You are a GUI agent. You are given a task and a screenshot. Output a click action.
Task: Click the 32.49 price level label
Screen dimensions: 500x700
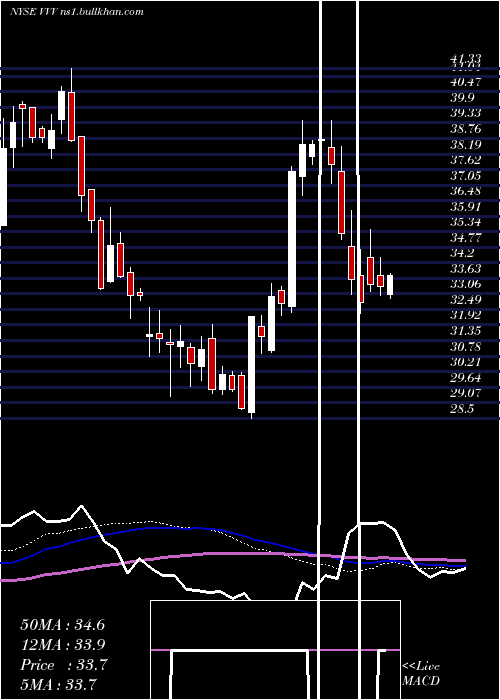(x=466, y=300)
